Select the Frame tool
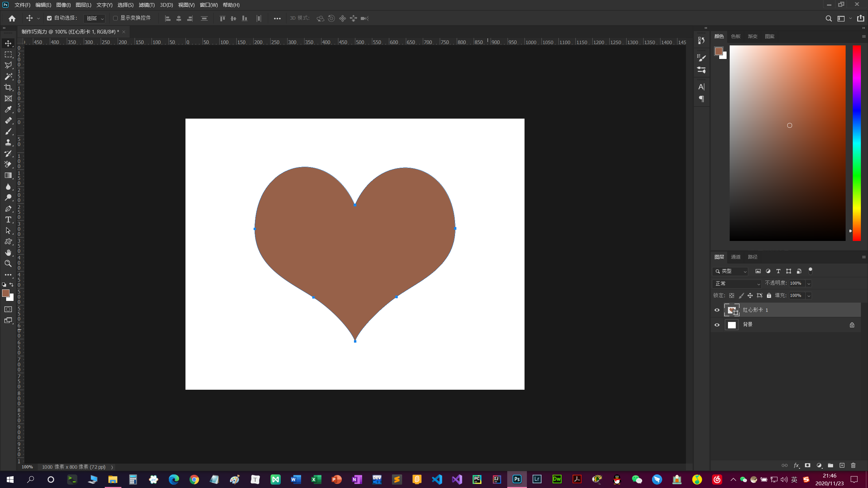This screenshot has width=868, height=488. coord(8,99)
